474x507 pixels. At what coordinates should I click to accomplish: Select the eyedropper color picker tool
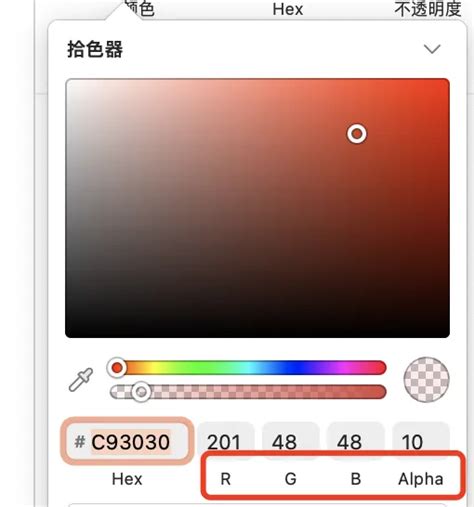[81, 380]
